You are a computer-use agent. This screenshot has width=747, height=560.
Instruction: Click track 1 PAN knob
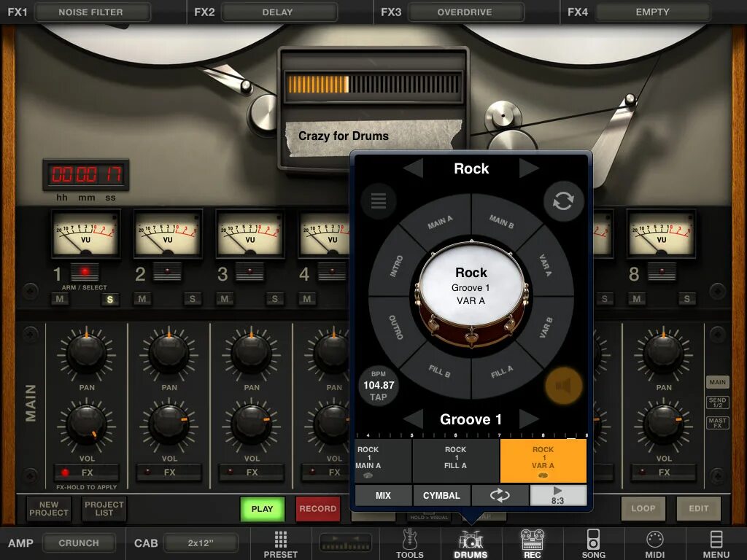86,353
